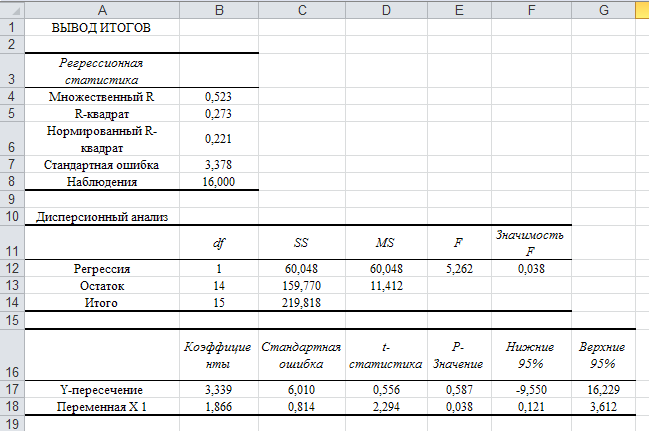This screenshot has width=649, height=431.
Task: Click the 'Стандартная ошибка' cell in row 7
Action: tap(102, 165)
